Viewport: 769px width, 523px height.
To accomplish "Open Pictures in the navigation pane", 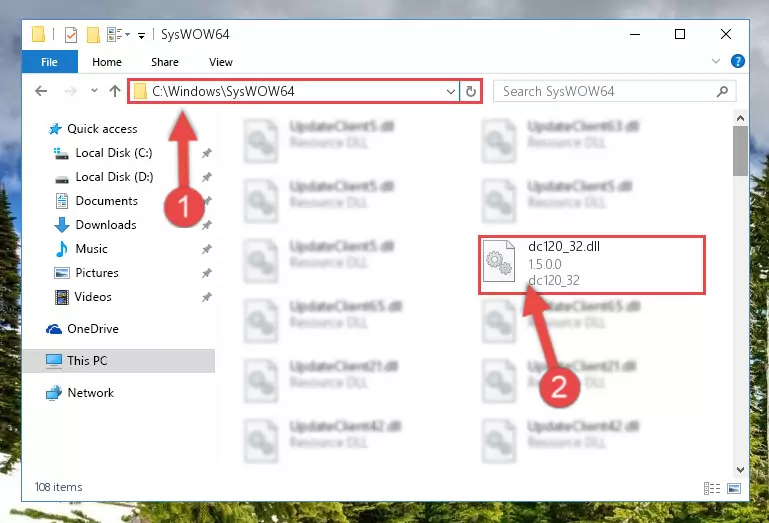I will (97, 273).
